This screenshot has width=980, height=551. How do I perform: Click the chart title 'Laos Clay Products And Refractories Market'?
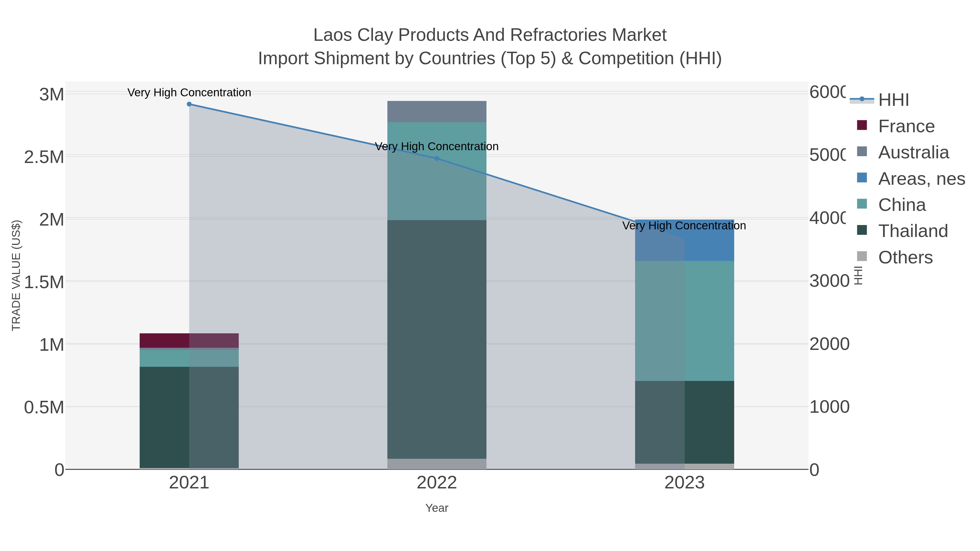pyautogui.click(x=490, y=35)
